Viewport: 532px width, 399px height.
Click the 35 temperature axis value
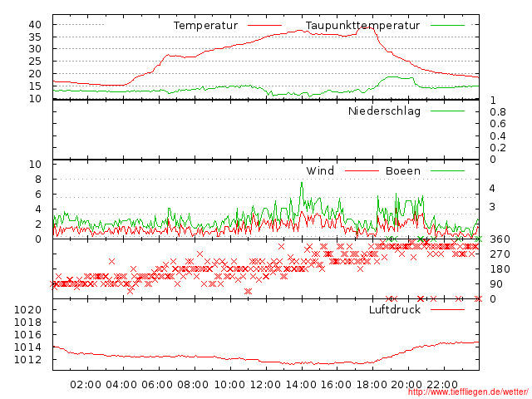tap(35, 37)
